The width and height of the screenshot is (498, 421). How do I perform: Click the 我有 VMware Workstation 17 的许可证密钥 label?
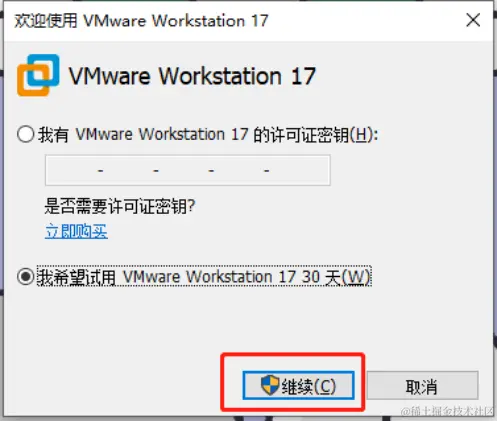(208, 135)
